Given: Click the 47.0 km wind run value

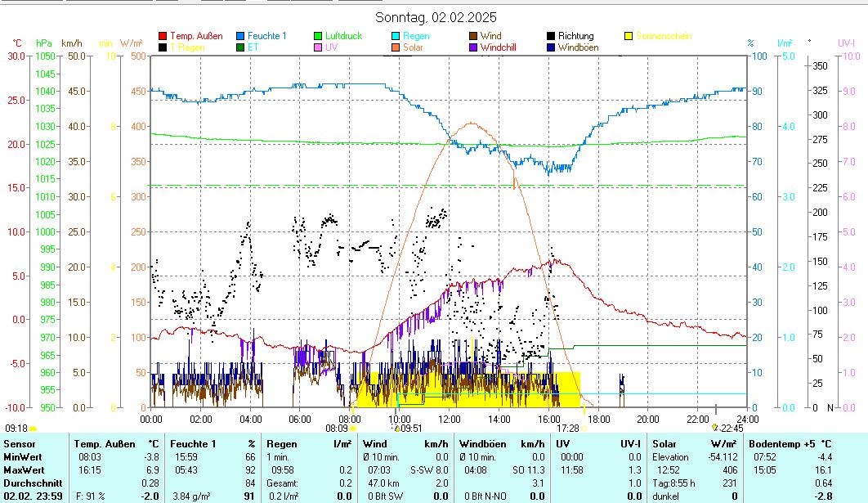Looking at the screenshot, I should pyautogui.click(x=383, y=483).
